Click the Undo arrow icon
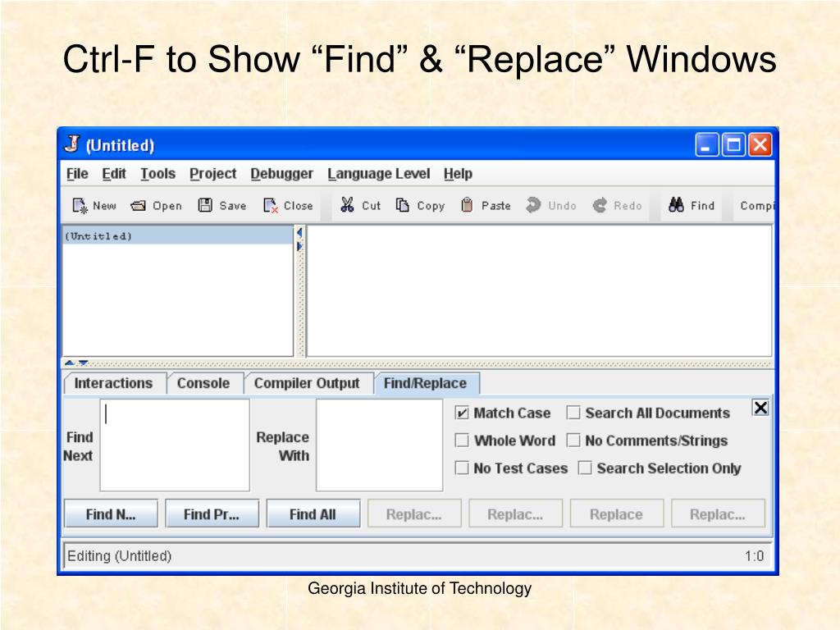The image size is (840, 630). pos(533,205)
